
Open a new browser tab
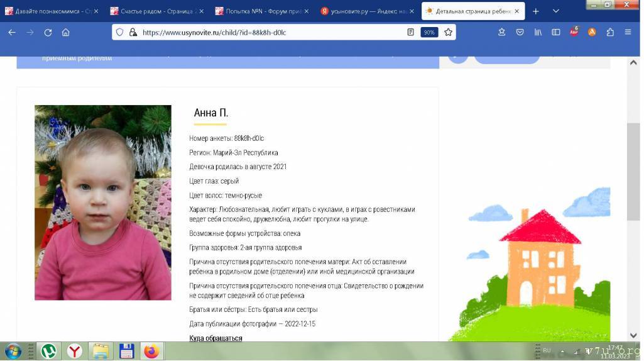coord(535,11)
